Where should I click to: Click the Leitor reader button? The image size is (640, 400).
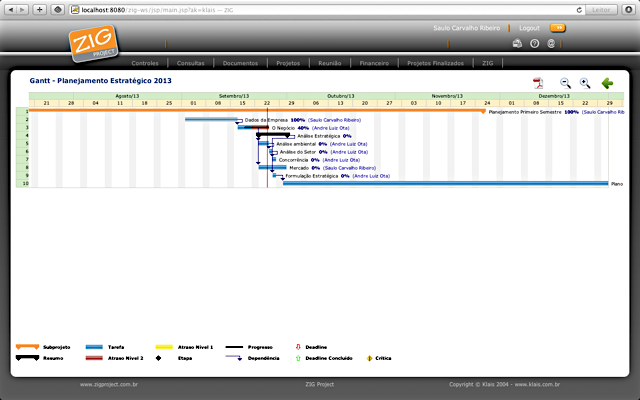coord(601,10)
